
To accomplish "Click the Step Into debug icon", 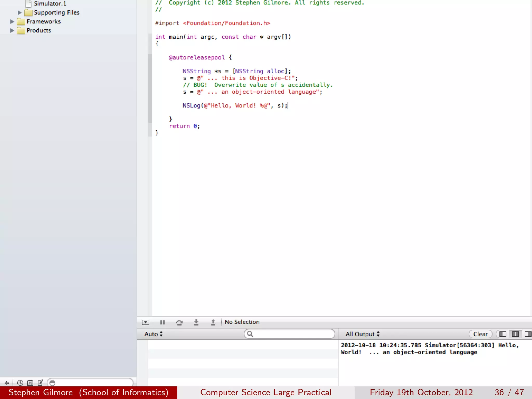I will [x=196, y=322].
